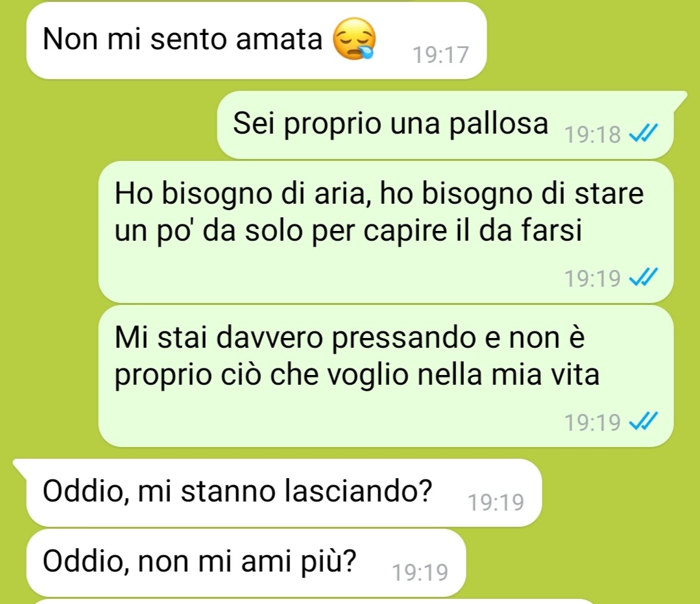Screen dimensions: 700x604
Task: Tap the sleepy face emoji
Action: pos(354,39)
